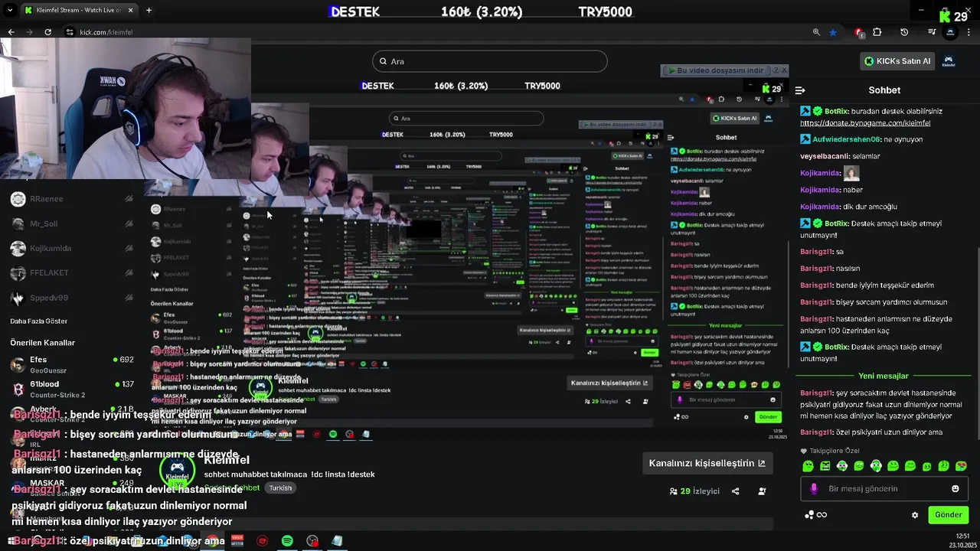Click the Turkish language tag
The width and height of the screenshot is (980, 551).
click(280, 488)
